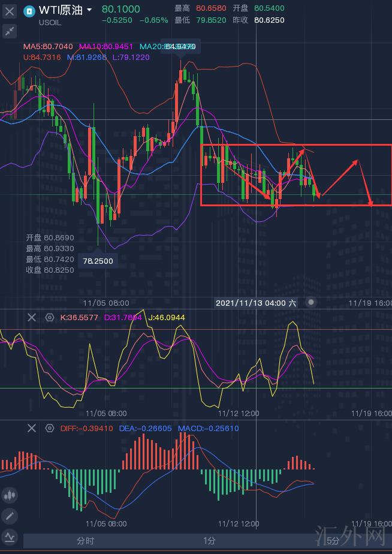Click the MA10:80.9451 indicator label
This screenshot has height=554, width=392.
point(106,47)
